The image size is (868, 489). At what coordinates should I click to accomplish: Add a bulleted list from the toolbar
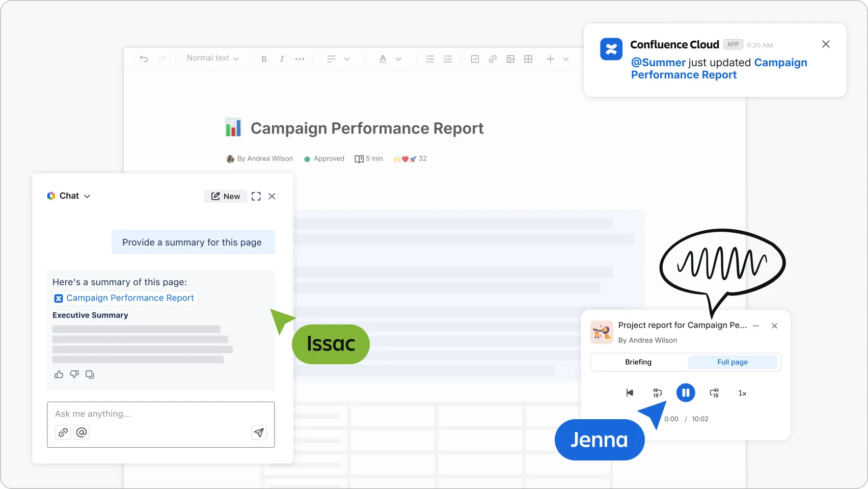pos(429,59)
